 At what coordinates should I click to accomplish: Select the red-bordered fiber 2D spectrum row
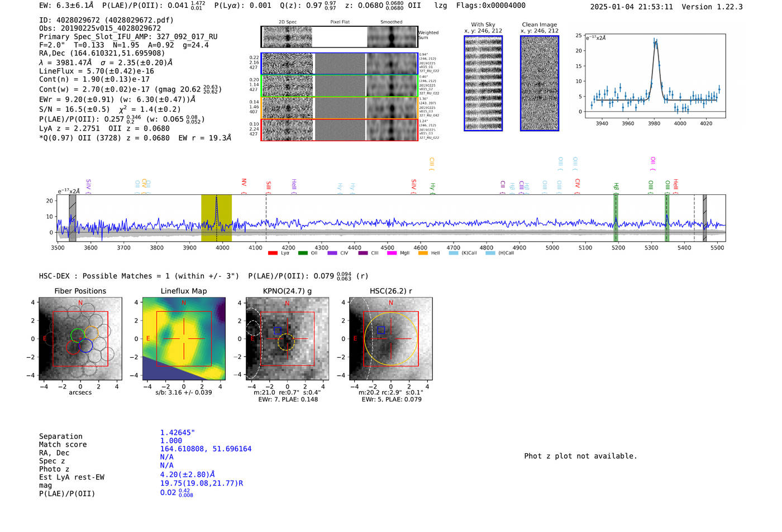pos(339,130)
